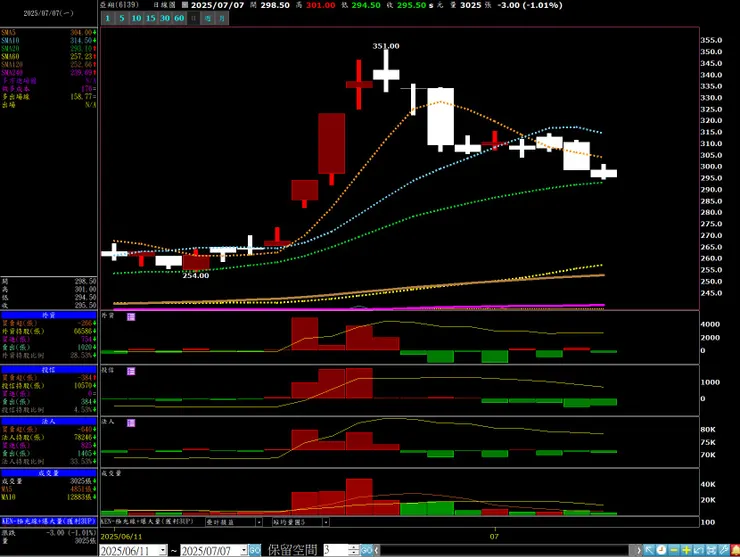The height and width of the screenshot is (557, 740).
Task: Select the daily (日) chart button
Action: tap(193, 18)
